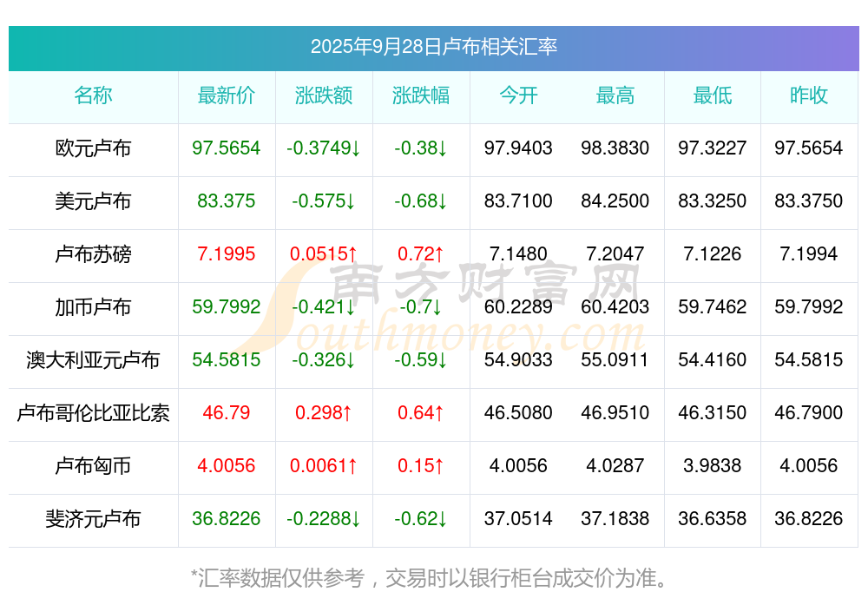Click change percent -0.62↓
868x605 pixels.
tap(421, 519)
